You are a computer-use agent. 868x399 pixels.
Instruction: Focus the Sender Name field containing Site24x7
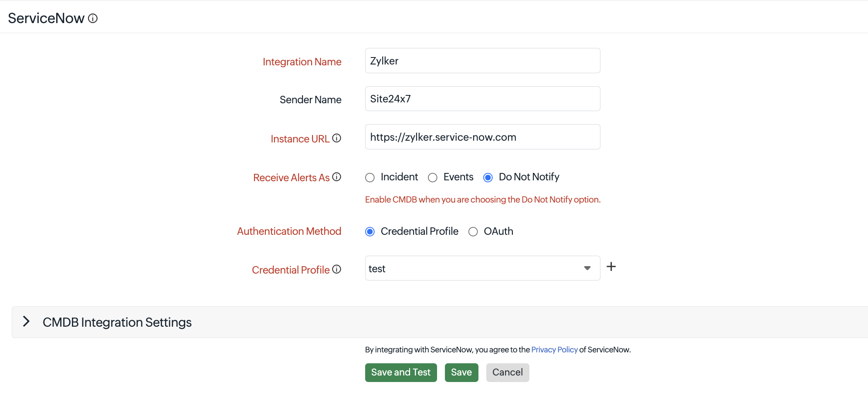pos(482,99)
